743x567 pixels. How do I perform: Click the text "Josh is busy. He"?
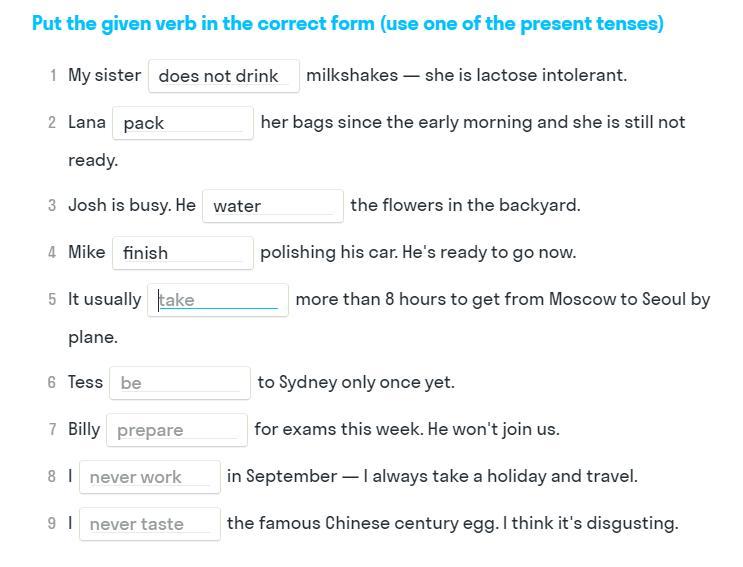131,205
